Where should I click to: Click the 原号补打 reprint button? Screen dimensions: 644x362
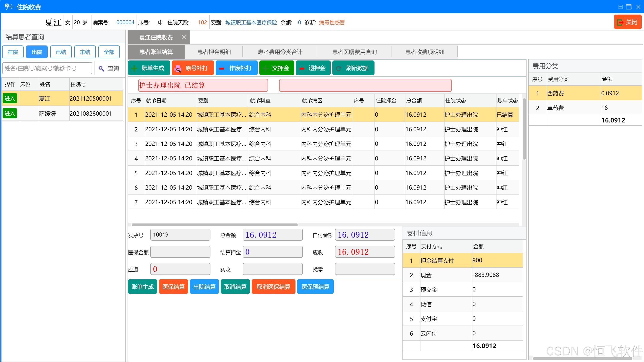[192, 68]
